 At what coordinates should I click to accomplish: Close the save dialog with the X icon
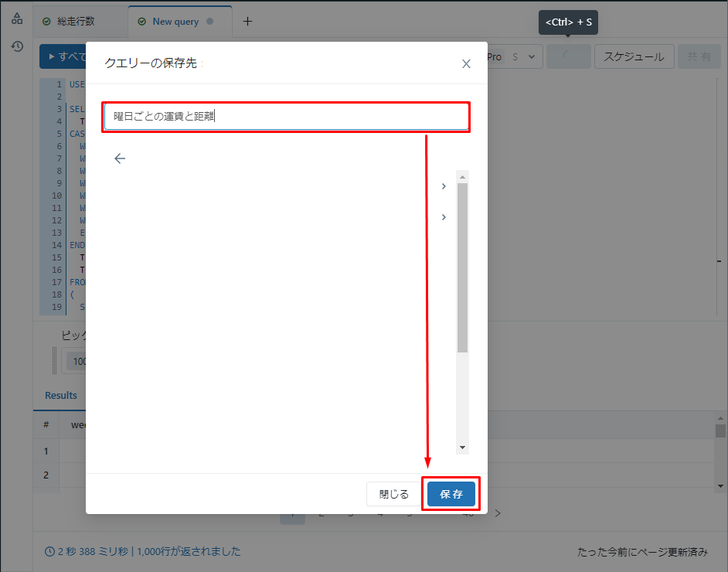pos(466,63)
